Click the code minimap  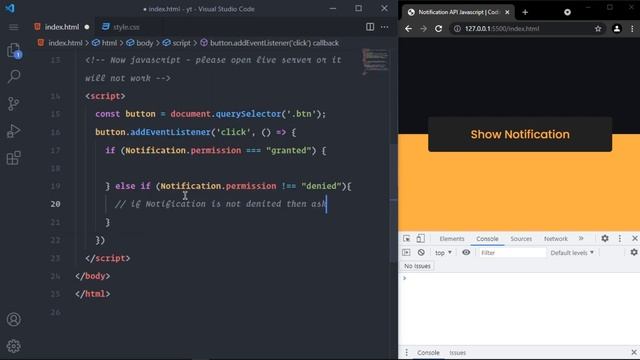pyautogui.click(x=375, y=61)
